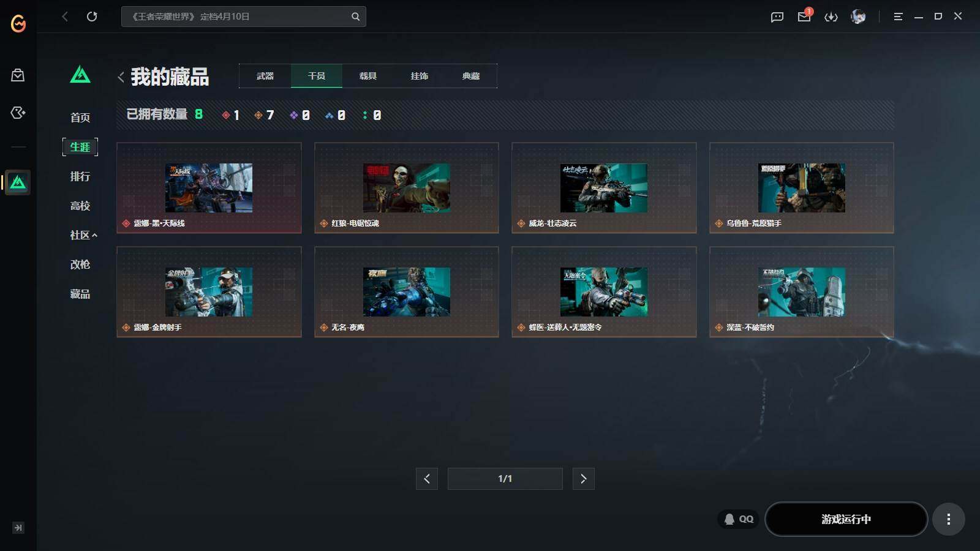
Task: Click the orange rarity count showing 7
Action: point(265,115)
